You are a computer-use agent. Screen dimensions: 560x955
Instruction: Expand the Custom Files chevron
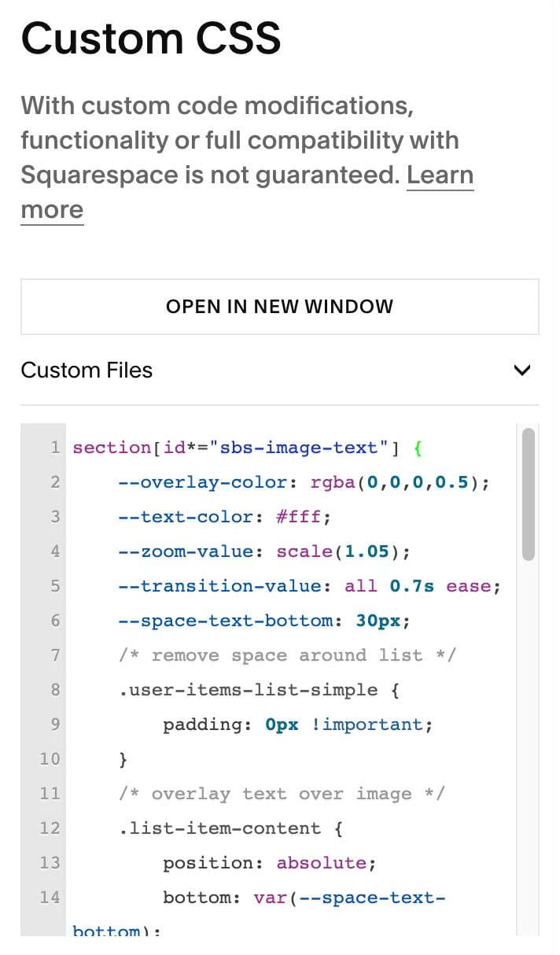522,371
